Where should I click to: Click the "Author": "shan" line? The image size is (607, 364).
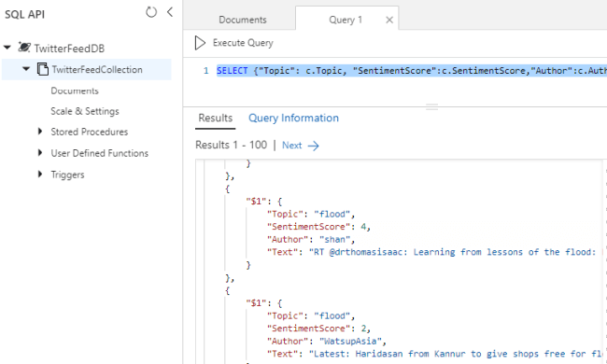[x=311, y=240]
